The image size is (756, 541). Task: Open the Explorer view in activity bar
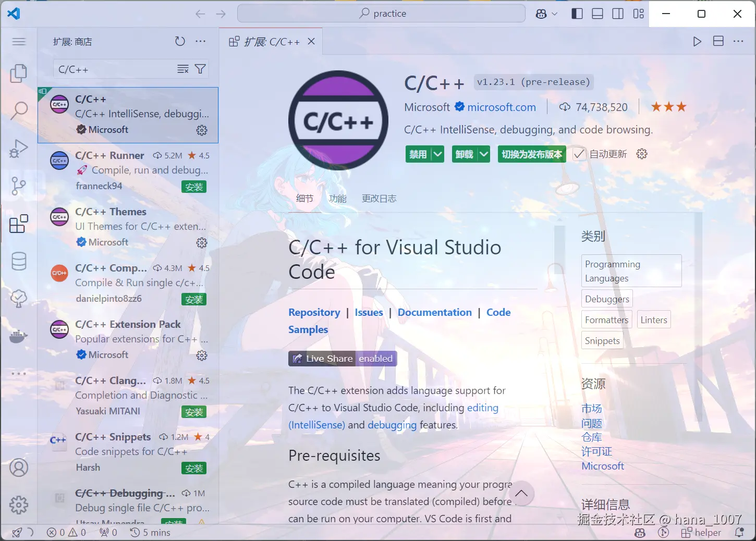tap(19, 73)
